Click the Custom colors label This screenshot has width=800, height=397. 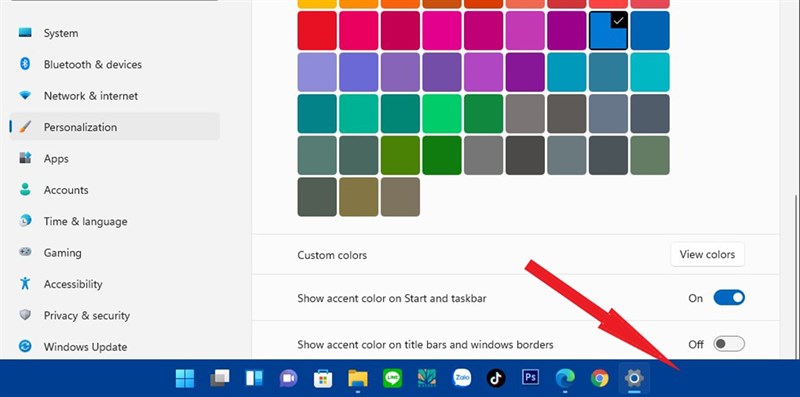(x=332, y=255)
